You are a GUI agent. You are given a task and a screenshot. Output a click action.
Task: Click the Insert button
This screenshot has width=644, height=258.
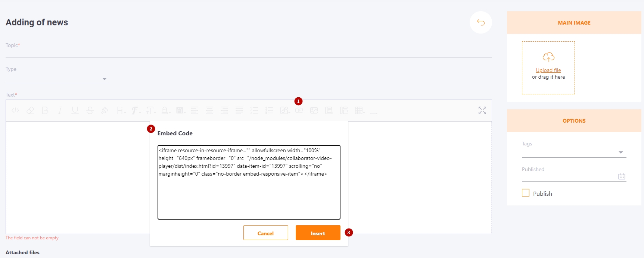point(318,233)
